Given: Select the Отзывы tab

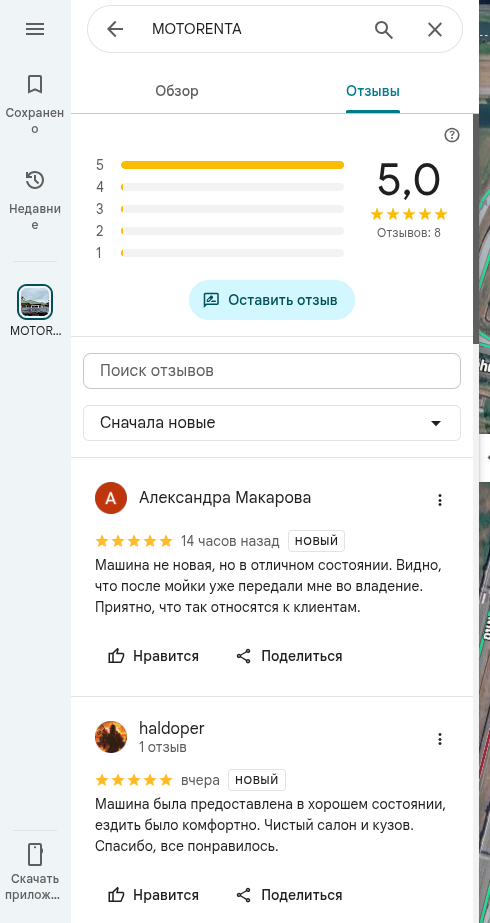Looking at the screenshot, I should tap(373, 91).
